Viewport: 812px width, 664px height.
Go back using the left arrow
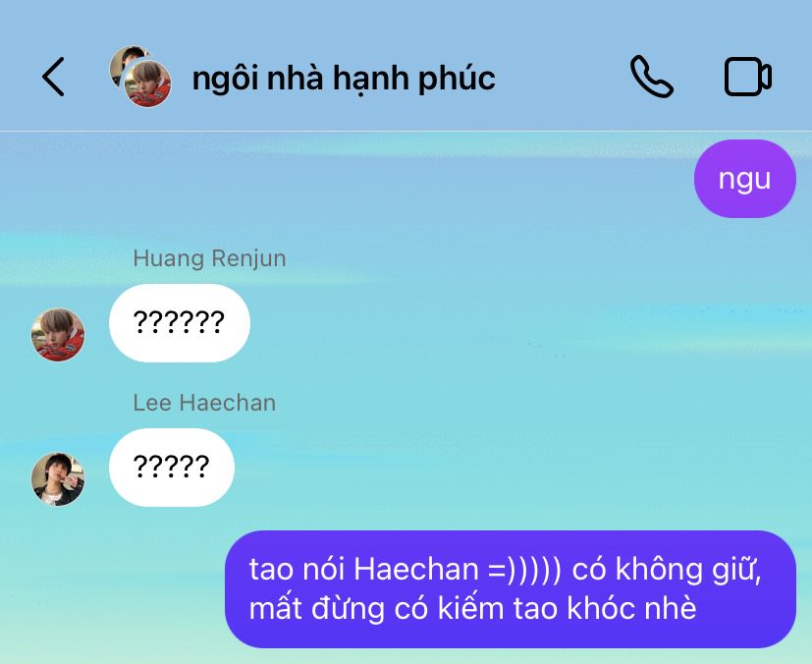(x=53, y=77)
